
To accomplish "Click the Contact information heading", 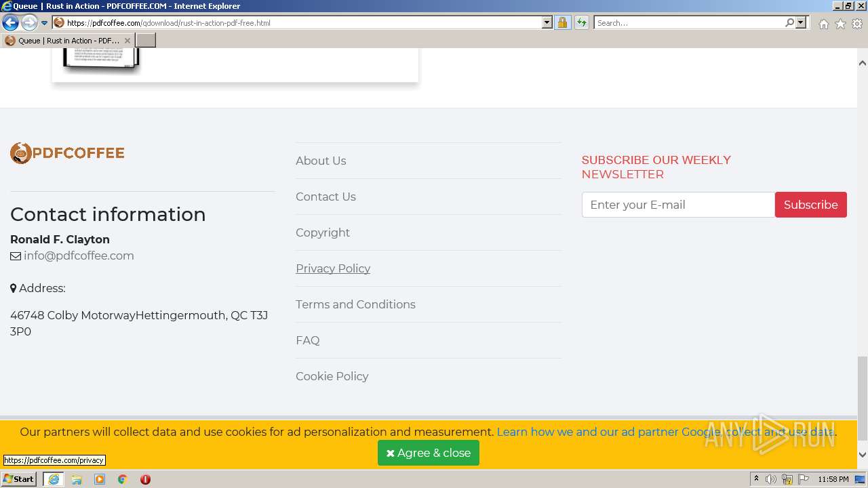I will (x=108, y=214).
